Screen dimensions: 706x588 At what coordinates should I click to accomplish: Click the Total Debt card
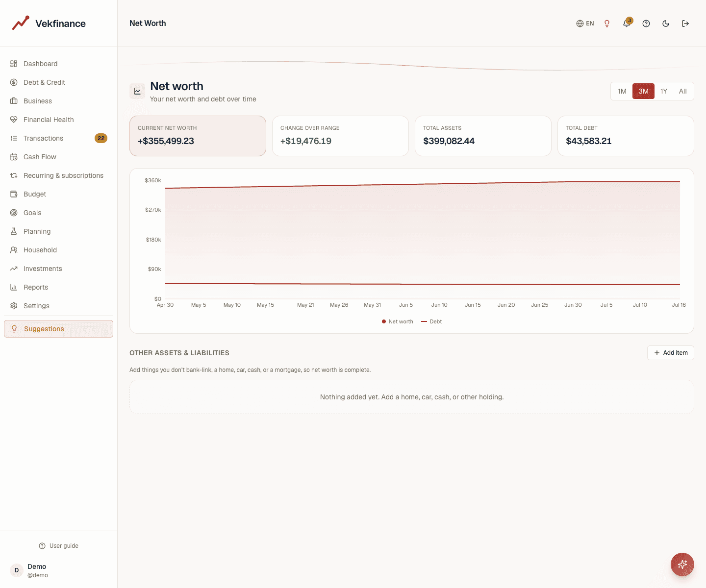(x=626, y=136)
